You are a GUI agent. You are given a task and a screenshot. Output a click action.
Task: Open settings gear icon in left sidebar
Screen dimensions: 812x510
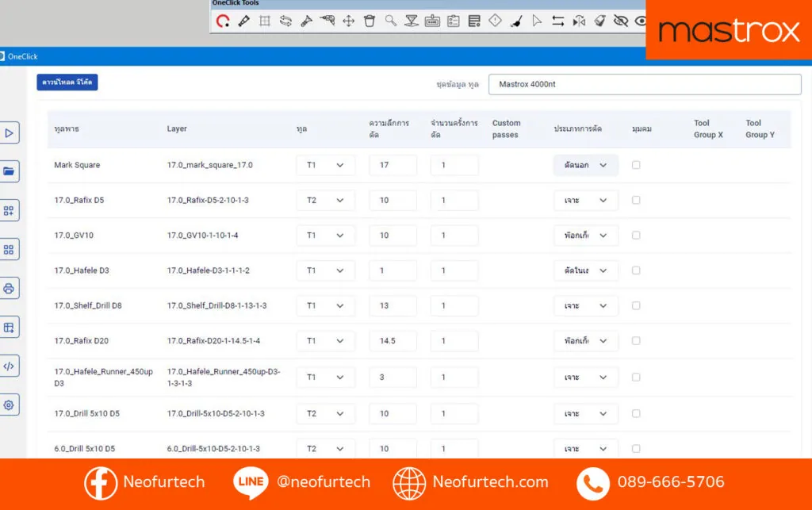pyautogui.click(x=9, y=405)
